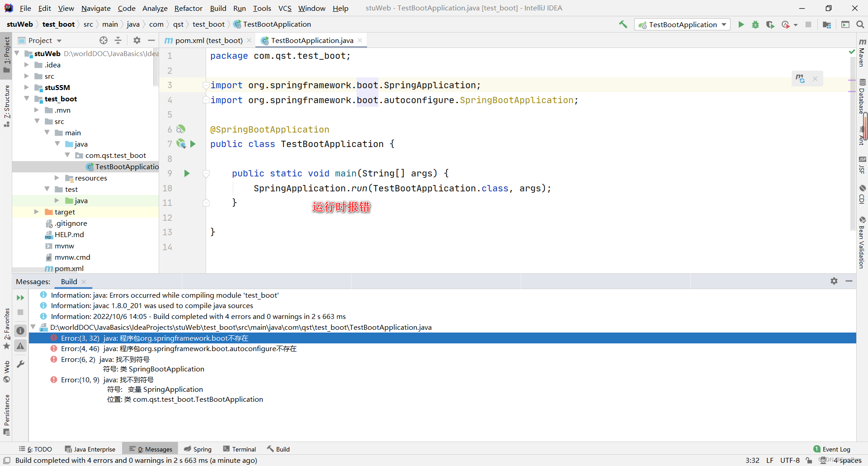Click the UTF-8 encoding selector

click(x=790, y=460)
